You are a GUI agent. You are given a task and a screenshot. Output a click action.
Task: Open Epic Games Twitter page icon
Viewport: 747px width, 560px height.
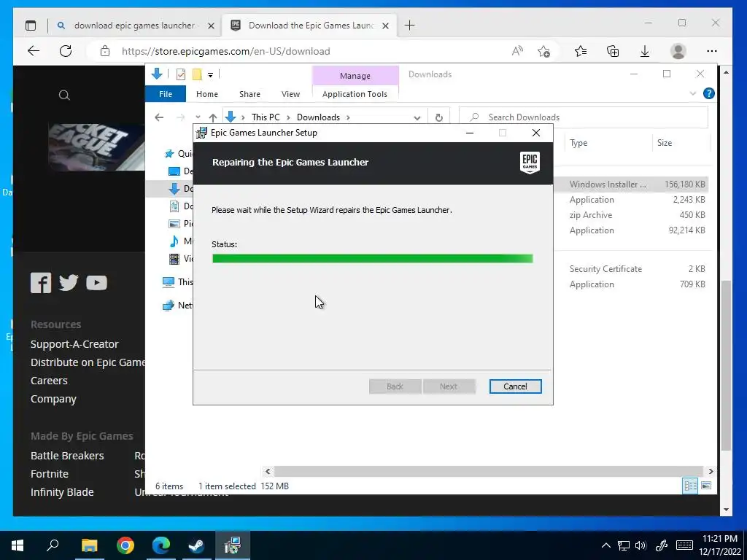coord(69,283)
